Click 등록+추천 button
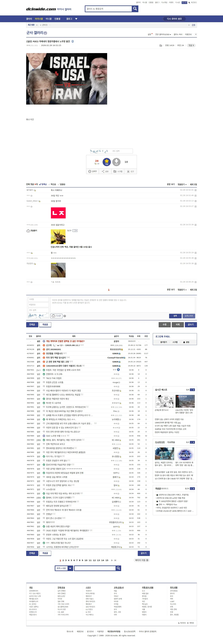The width and height of the screenshot is (223, 644). pyautogui.click(x=189, y=316)
